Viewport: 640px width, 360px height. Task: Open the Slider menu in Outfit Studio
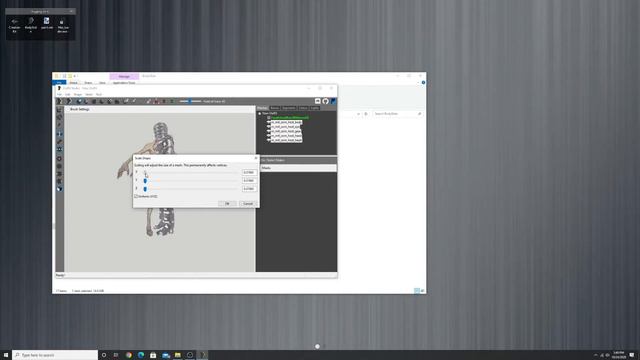89,94
